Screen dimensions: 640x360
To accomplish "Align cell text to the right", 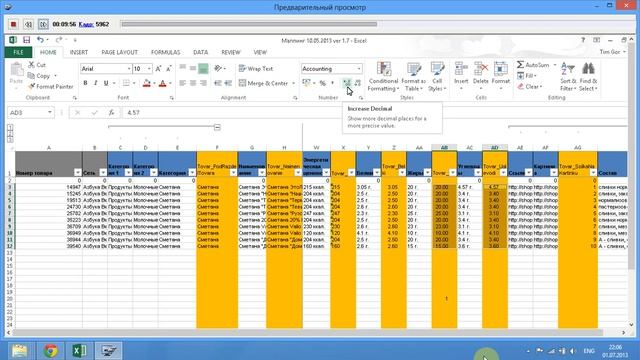I will [x=203, y=83].
